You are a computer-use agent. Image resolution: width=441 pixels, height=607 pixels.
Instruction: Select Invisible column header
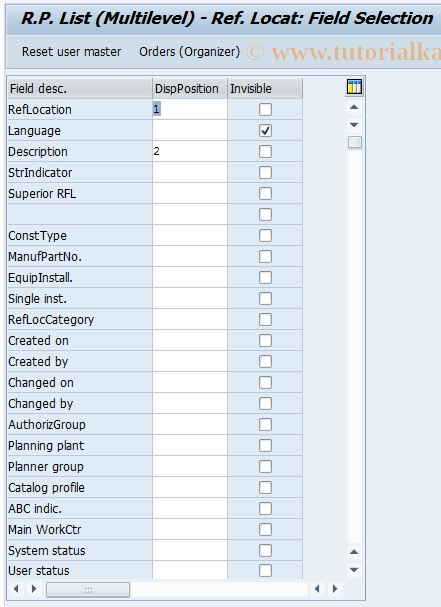tap(265, 89)
